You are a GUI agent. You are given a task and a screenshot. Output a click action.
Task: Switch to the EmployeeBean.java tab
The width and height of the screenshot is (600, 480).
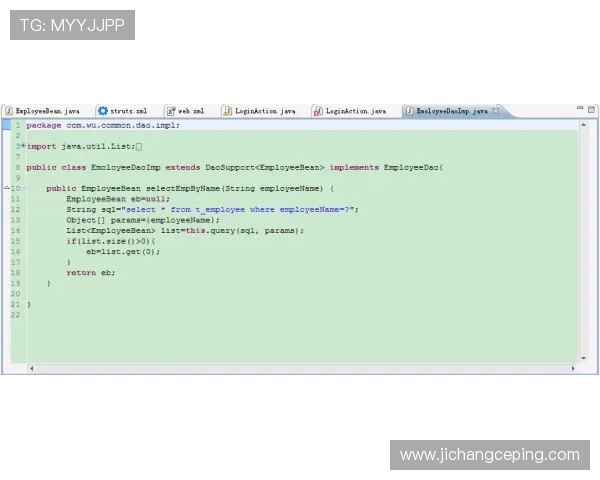coord(47,111)
